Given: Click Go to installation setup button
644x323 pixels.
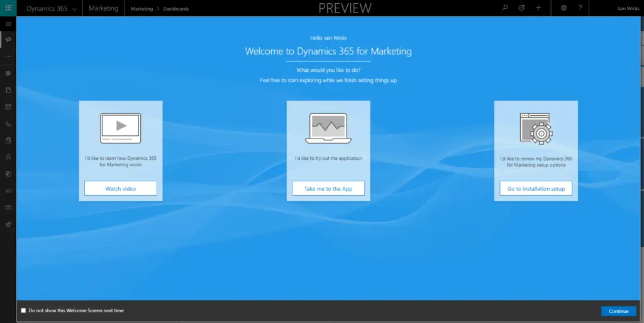Looking at the screenshot, I should point(536,188).
